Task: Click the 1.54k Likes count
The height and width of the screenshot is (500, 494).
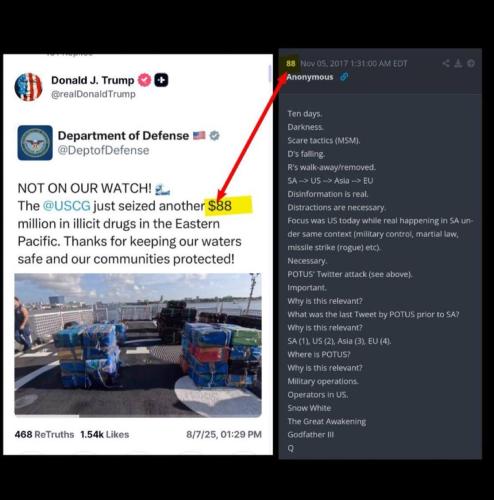Action: [x=105, y=434]
